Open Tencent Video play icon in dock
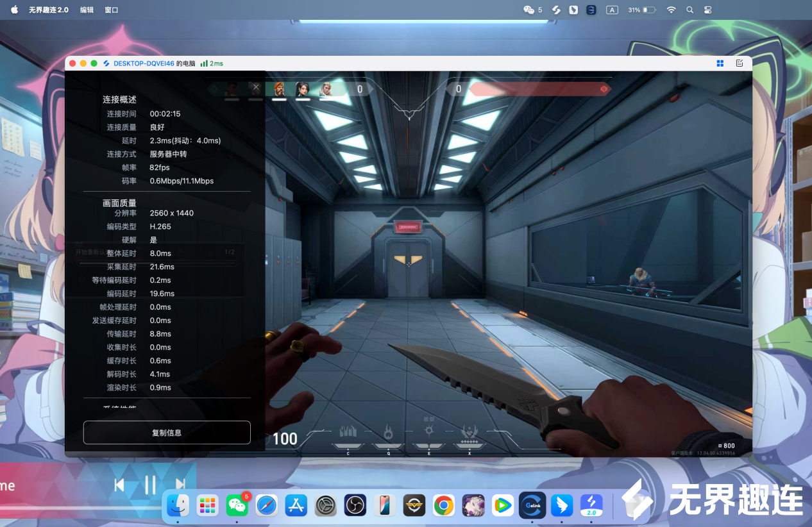Viewport: 812px width, 527px height. click(x=503, y=506)
